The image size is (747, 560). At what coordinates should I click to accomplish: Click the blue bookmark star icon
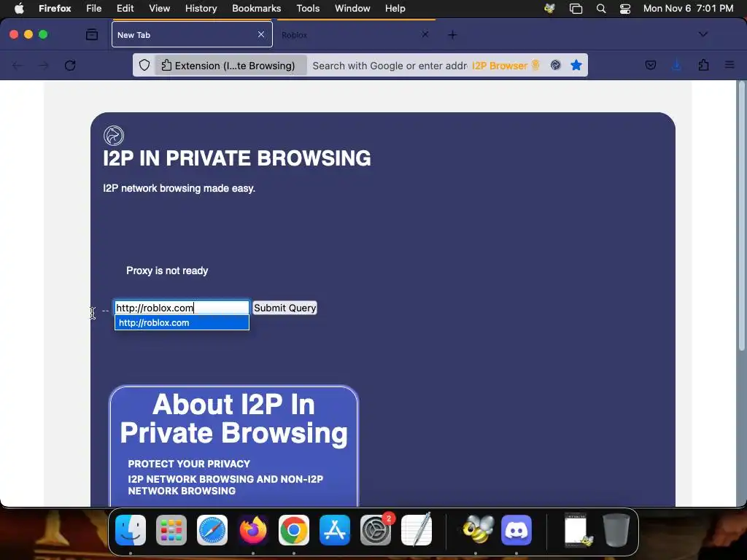coord(576,65)
